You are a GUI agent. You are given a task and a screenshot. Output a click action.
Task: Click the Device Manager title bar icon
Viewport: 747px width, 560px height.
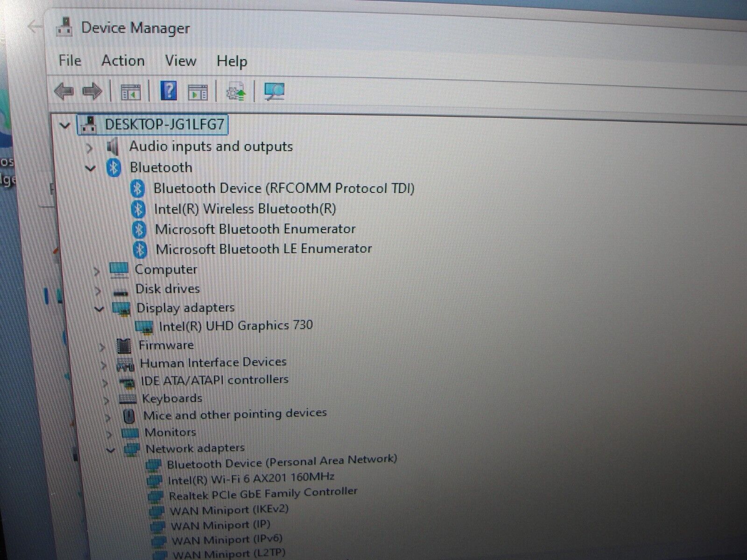[x=65, y=27]
